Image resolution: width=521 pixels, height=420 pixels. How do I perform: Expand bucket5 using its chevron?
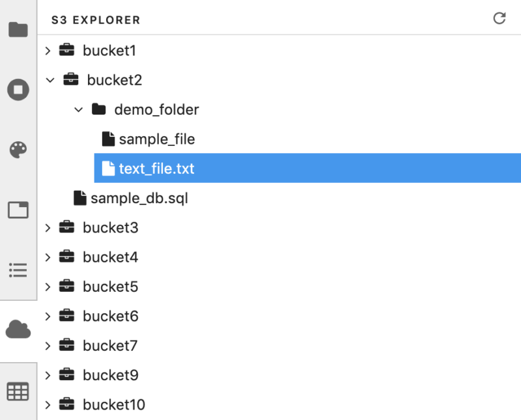(x=48, y=287)
